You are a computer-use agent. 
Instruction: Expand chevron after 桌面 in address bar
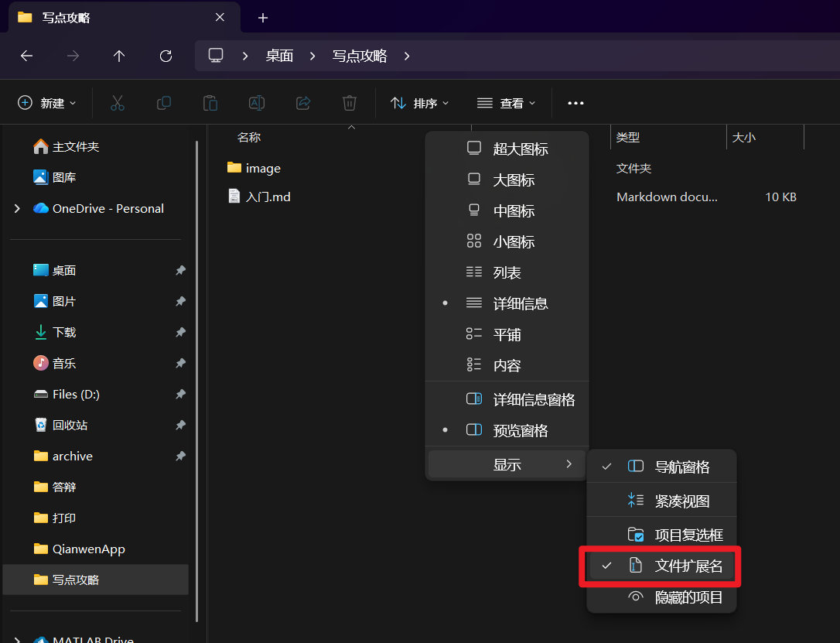tap(312, 56)
